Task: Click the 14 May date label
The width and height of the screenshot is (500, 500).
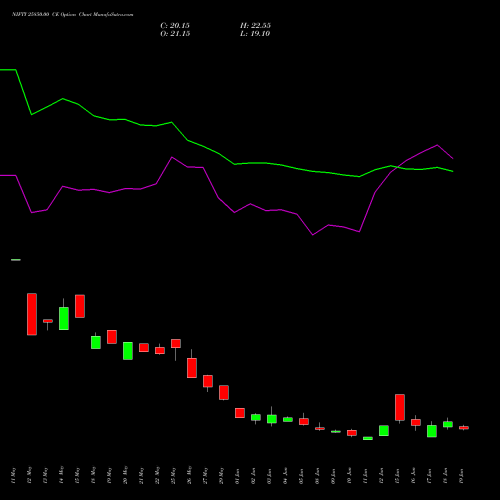Action: pos(61,476)
